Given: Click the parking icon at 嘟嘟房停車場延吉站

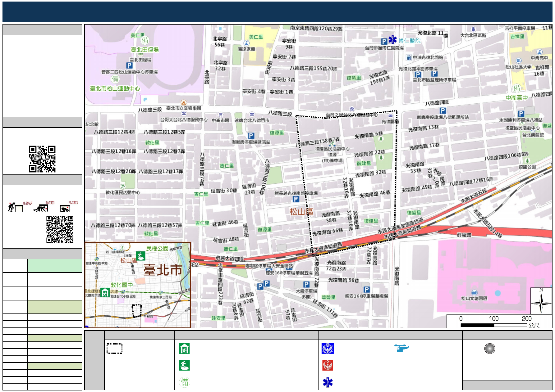Looking at the screenshot, I should point(251,136).
